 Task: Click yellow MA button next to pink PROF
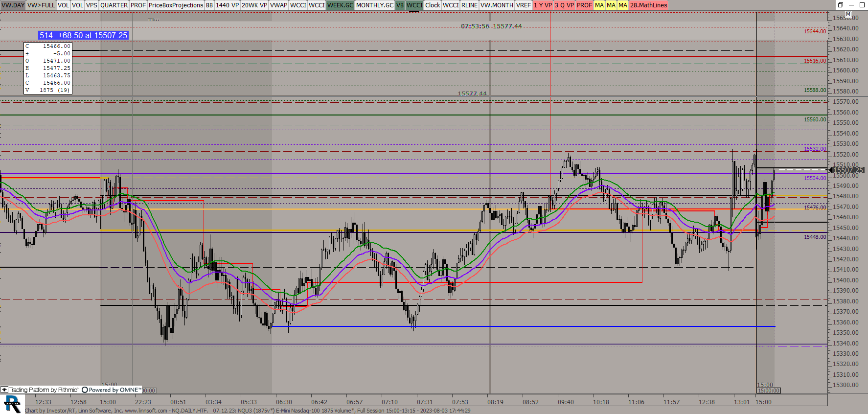(x=599, y=5)
